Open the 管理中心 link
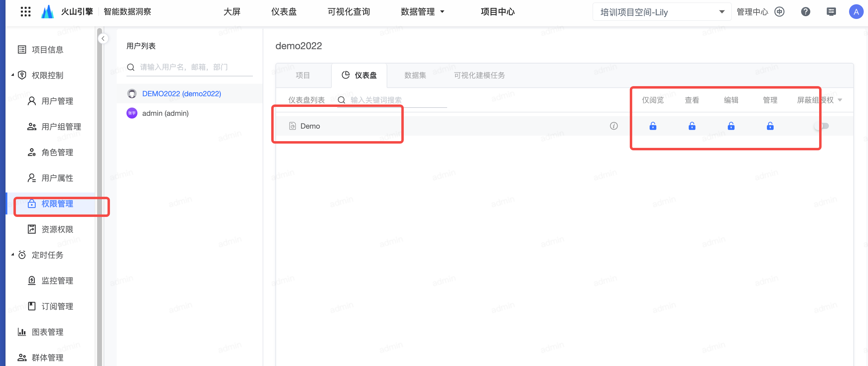 [x=752, y=12]
